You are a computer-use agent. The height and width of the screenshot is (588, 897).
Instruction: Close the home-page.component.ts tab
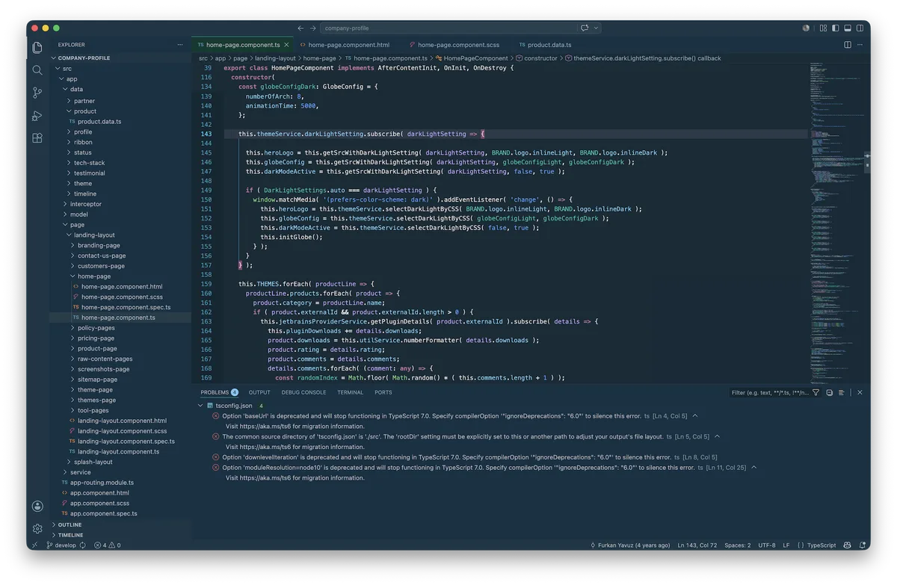click(286, 45)
